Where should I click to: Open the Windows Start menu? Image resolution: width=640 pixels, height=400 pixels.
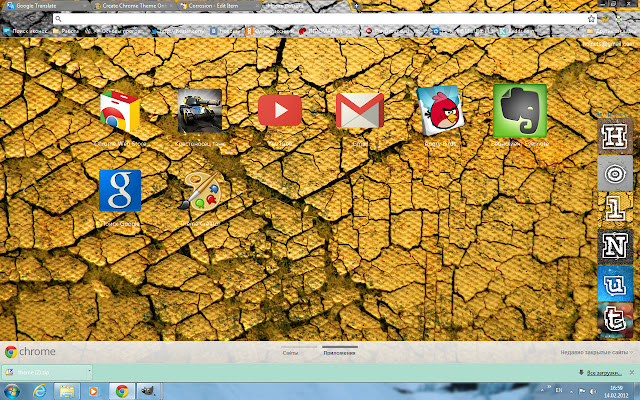tap(11, 392)
